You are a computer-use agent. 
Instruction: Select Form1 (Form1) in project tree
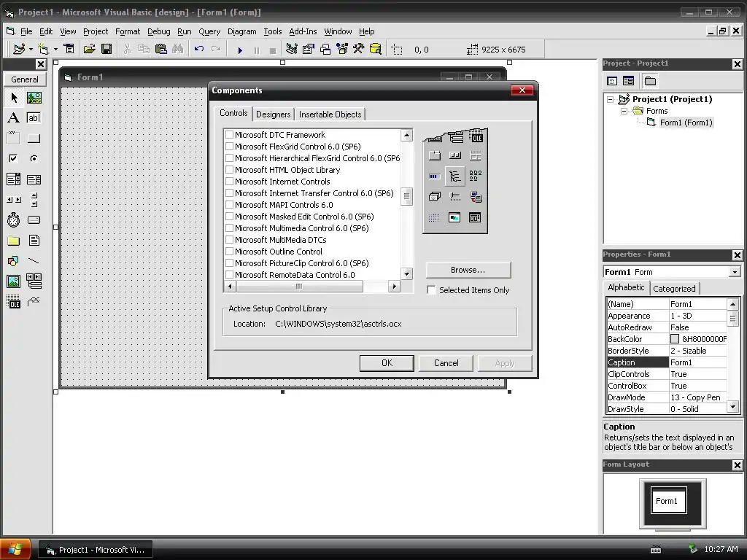point(686,122)
